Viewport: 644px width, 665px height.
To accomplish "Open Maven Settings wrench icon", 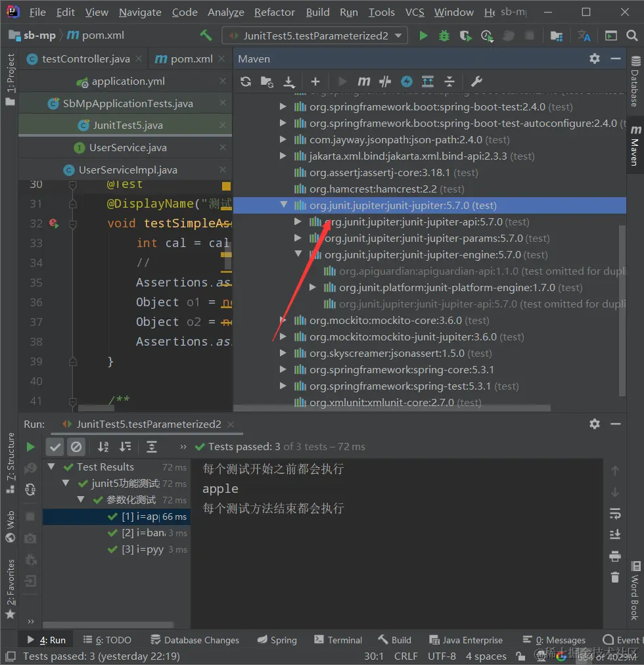I will [476, 81].
